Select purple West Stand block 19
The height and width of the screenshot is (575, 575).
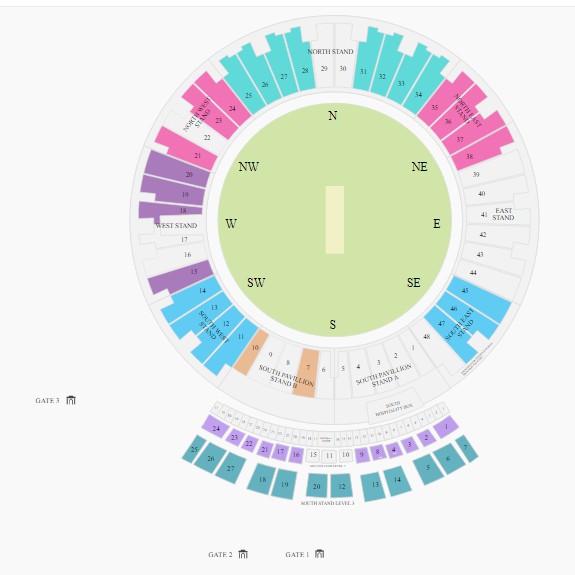pos(172,190)
